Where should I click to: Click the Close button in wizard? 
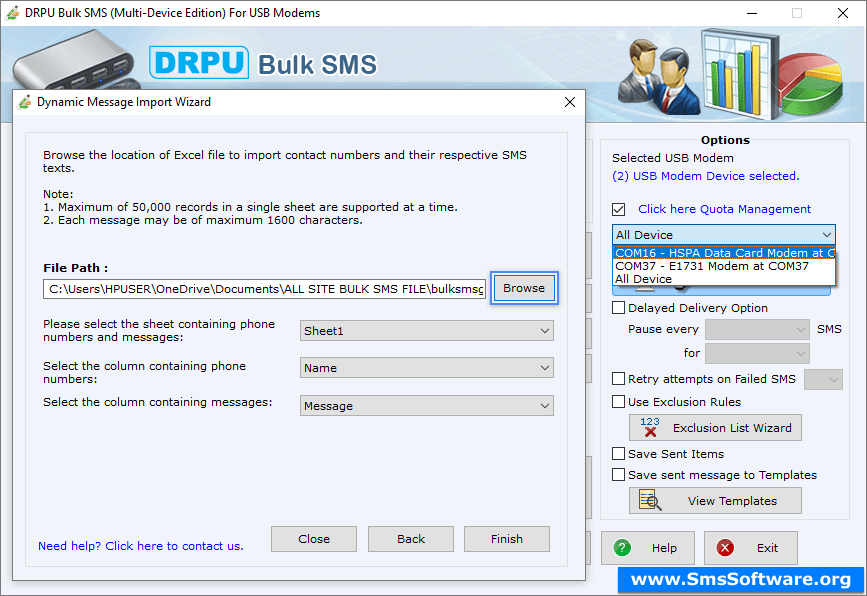[x=314, y=539]
